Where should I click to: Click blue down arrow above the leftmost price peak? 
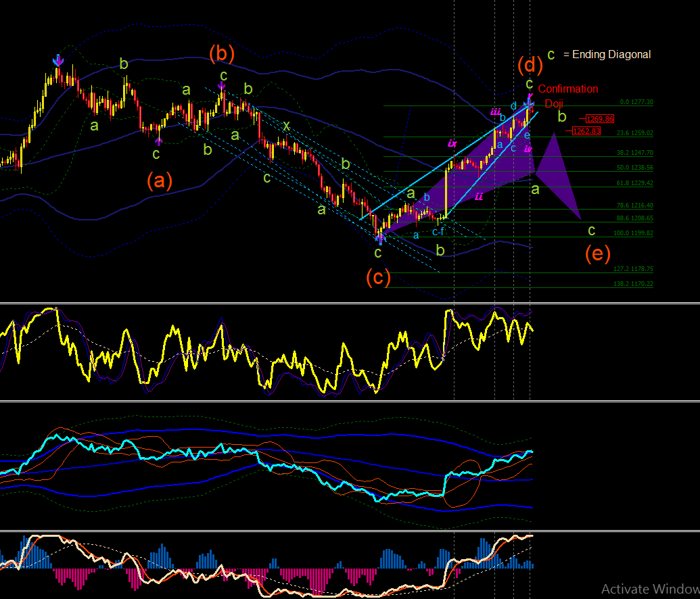click(57, 60)
